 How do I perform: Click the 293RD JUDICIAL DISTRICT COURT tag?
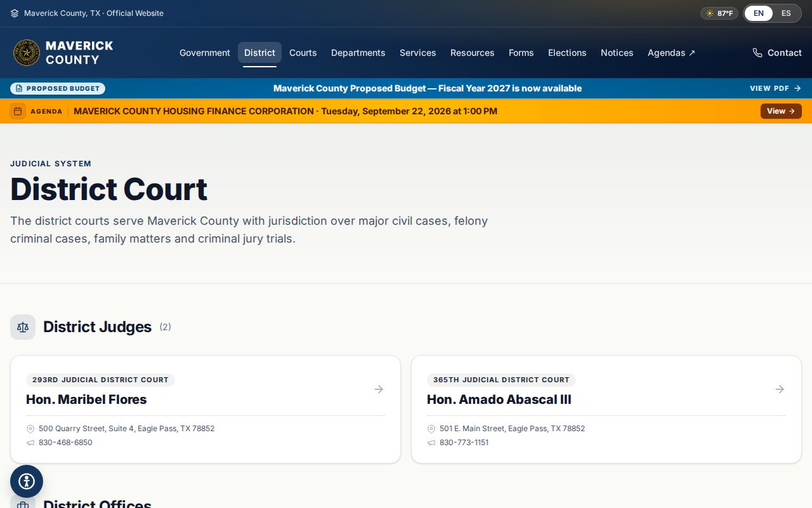click(100, 380)
